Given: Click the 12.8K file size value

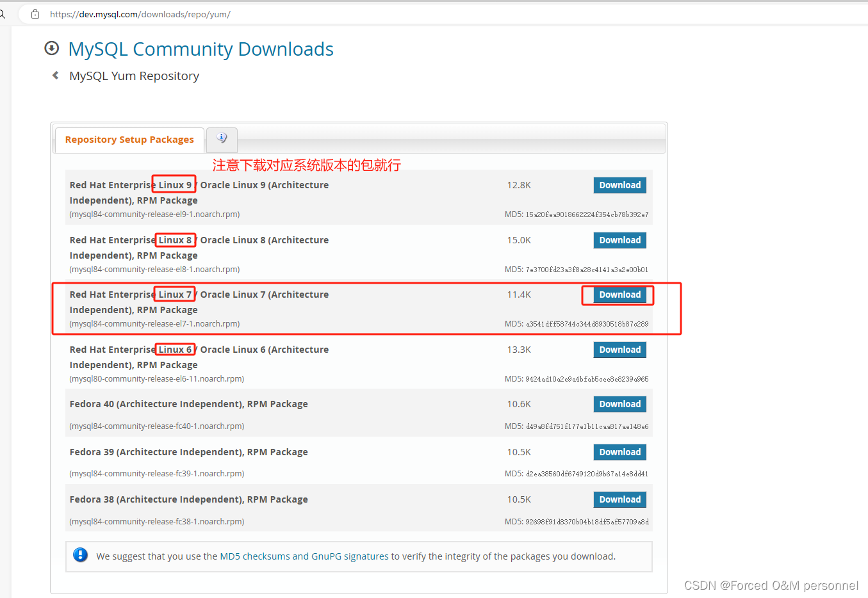Looking at the screenshot, I should click(519, 185).
